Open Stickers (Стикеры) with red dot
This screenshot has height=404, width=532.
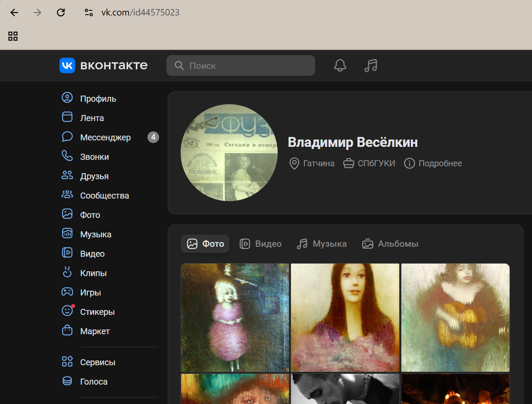[x=97, y=312]
